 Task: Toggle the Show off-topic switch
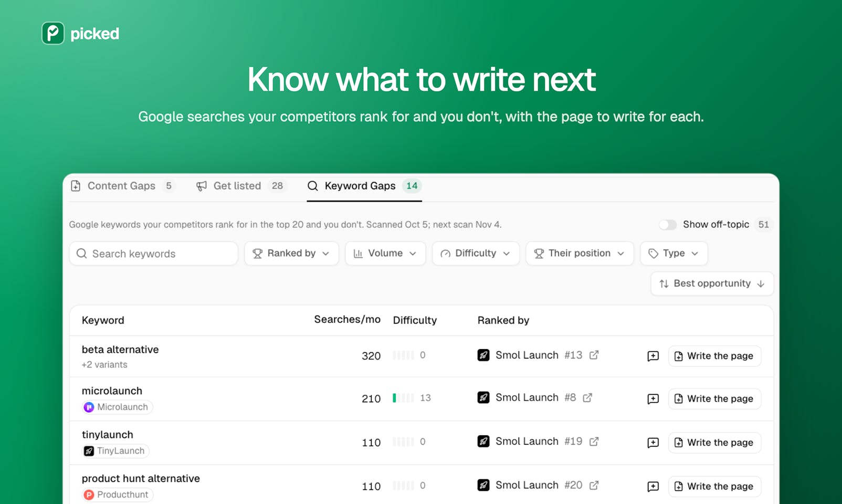(x=668, y=225)
